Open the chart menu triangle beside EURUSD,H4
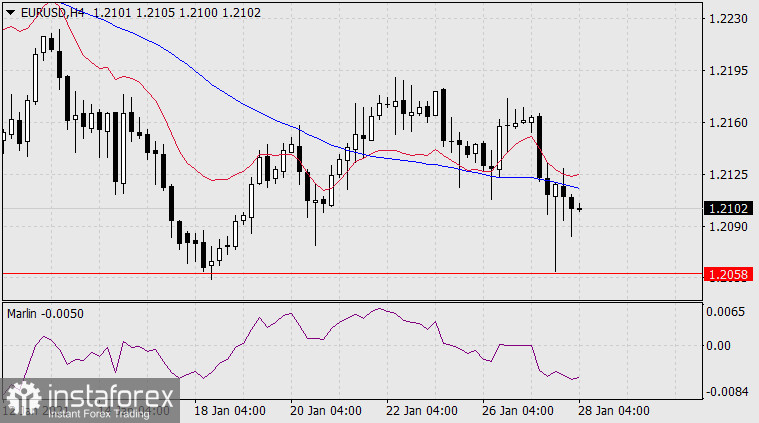This screenshot has width=759, height=423. point(10,13)
